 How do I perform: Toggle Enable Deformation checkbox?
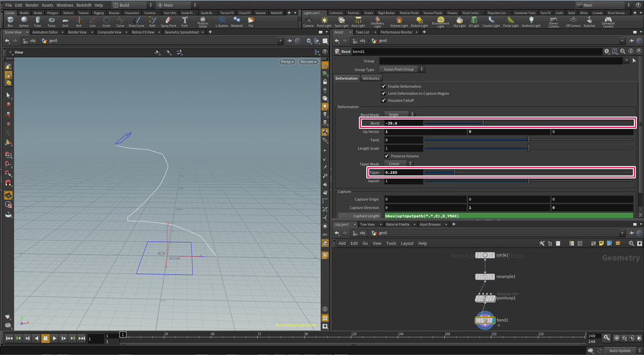tap(384, 87)
